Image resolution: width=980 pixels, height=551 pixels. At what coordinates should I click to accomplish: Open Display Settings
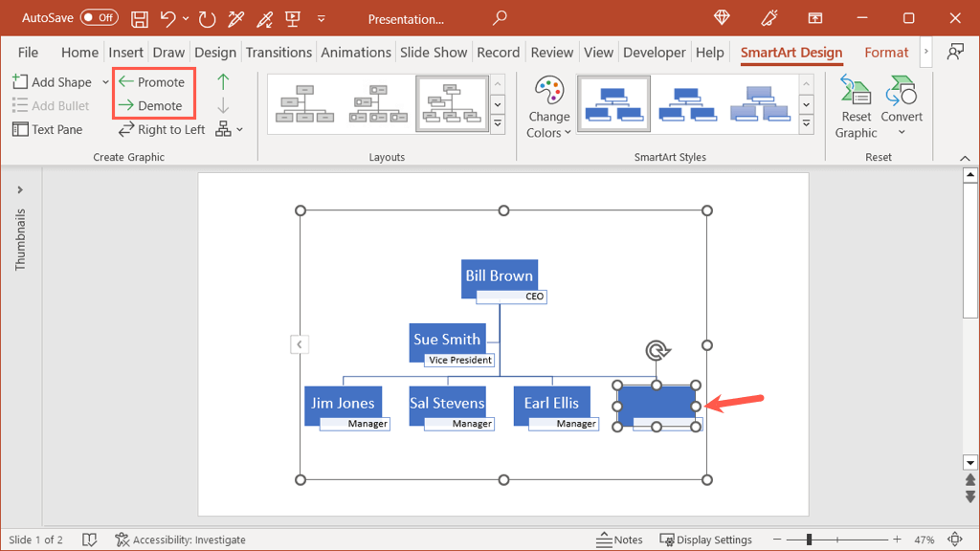pyautogui.click(x=706, y=540)
